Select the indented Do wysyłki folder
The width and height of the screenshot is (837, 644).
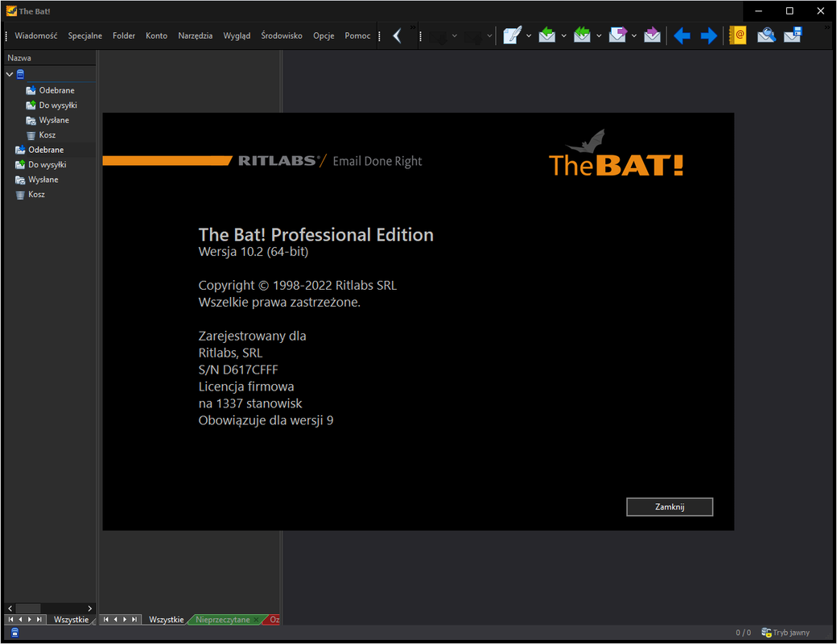pyautogui.click(x=58, y=105)
